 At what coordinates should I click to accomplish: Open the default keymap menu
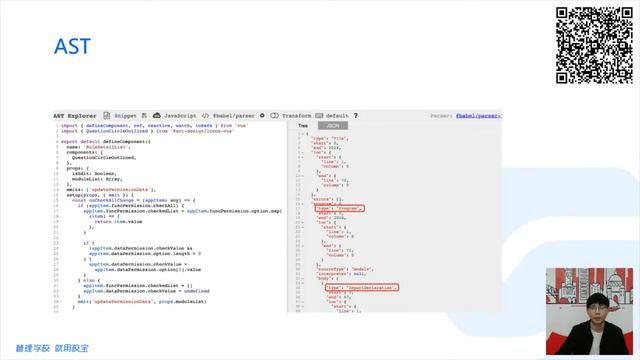click(x=337, y=116)
